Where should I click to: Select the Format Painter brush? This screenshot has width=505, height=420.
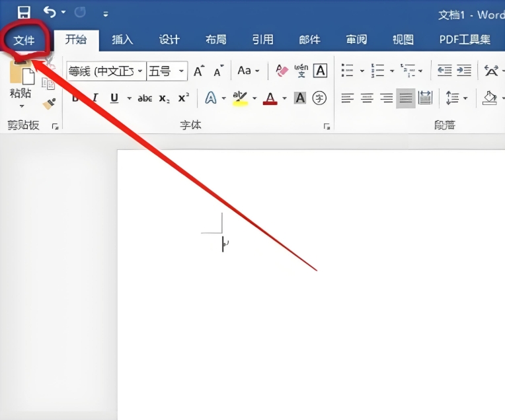coord(49,104)
